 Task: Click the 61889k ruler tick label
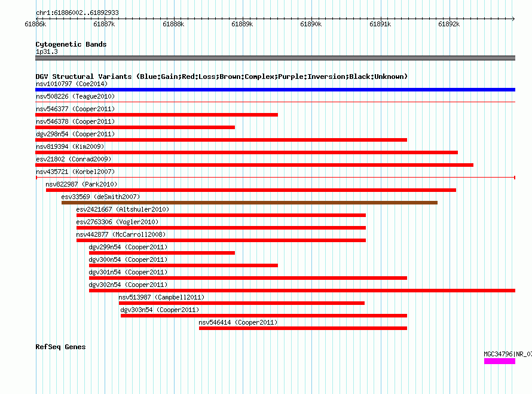coord(242,24)
